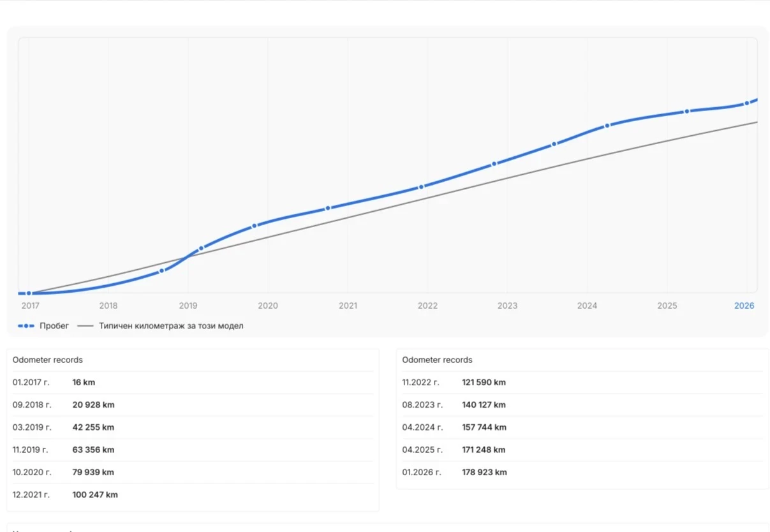The height and width of the screenshot is (532, 770).
Task: Click the data point just before 2023
Action: pos(494,164)
